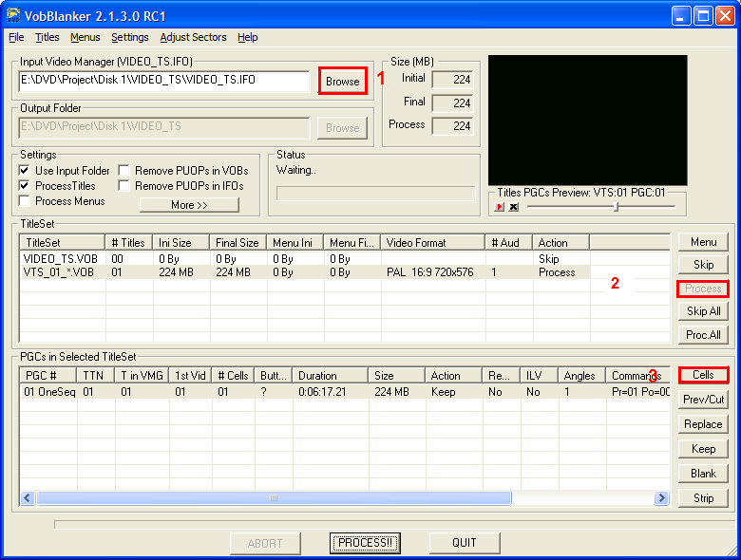Click the PGC list horizontal scrollbar thumb

[x=274, y=497]
